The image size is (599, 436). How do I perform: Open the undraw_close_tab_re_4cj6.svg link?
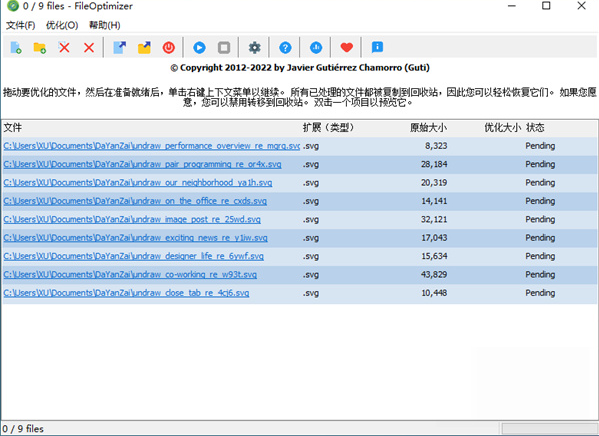click(126, 293)
